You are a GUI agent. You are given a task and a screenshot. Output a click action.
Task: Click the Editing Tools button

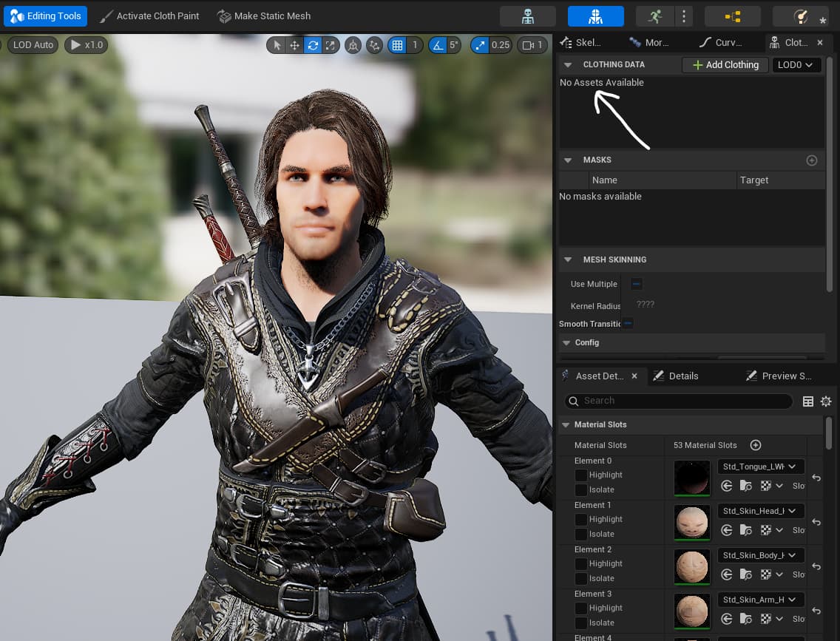click(x=46, y=16)
